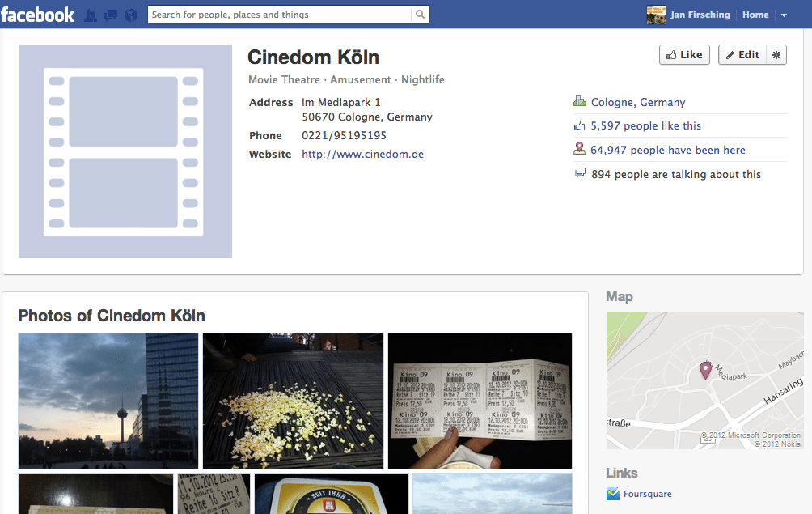Open friend requests icon

[x=90, y=15]
